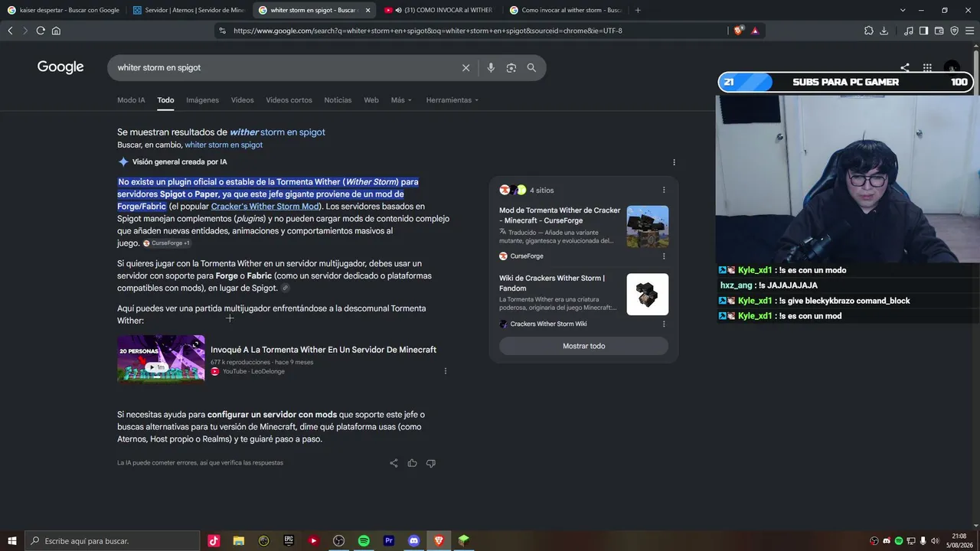Give thumbs down to the AI overview
This screenshot has width=980, height=551.
pyautogui.click(x=430, y=463)
